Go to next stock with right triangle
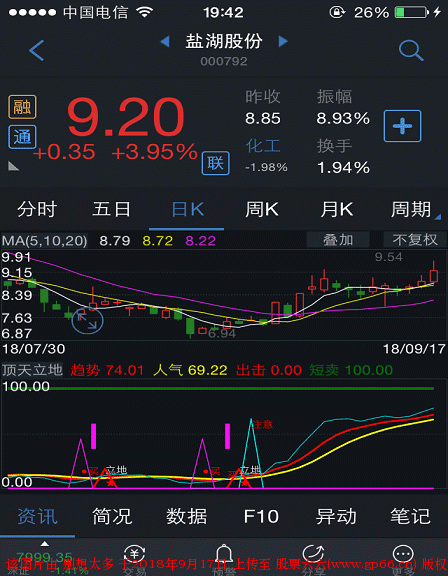The height and width of the screenshot is (576, 448). 283,42
